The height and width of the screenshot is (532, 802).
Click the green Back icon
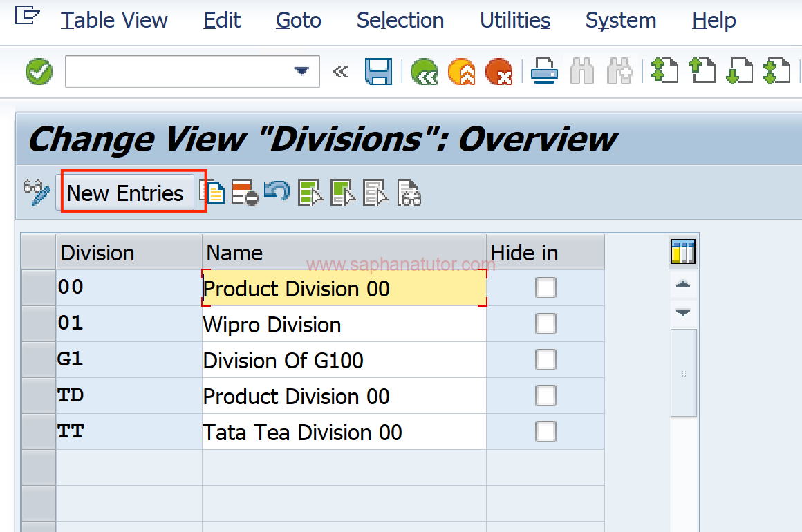(424, 72)
